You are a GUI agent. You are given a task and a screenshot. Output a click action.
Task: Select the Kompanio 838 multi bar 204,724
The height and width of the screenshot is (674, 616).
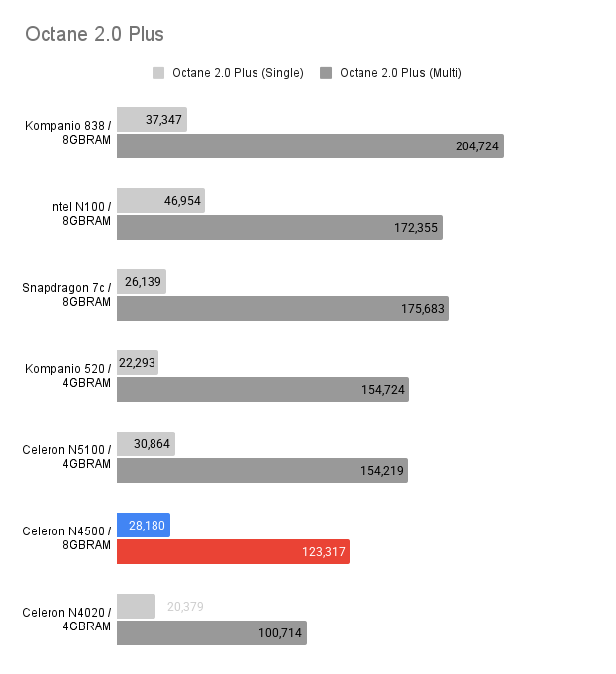click(x=310, y=145)
